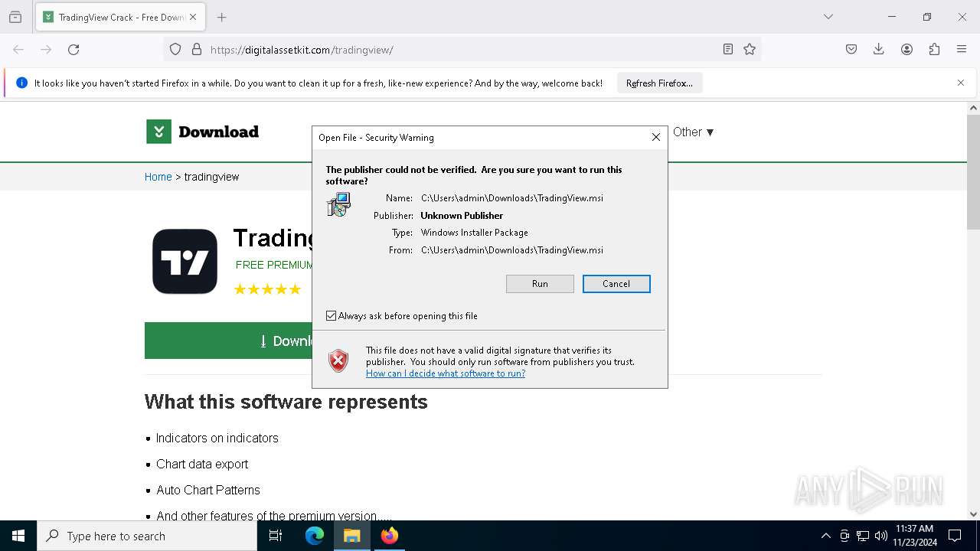Select the TradingView Crack tab
Image resolution: width=980 pixels, height=551 pixels.
pos(120,17)
